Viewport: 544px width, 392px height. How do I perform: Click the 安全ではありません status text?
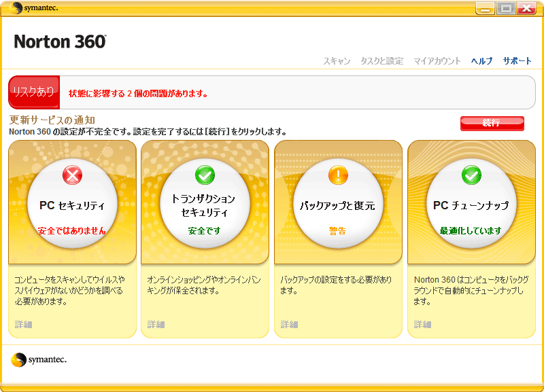point(72,231)
